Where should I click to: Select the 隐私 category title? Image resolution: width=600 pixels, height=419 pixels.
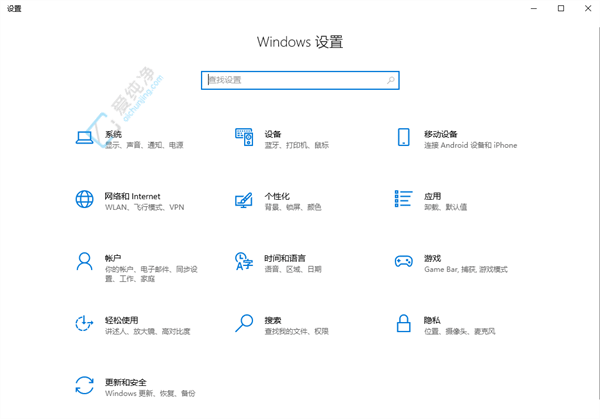432,320
